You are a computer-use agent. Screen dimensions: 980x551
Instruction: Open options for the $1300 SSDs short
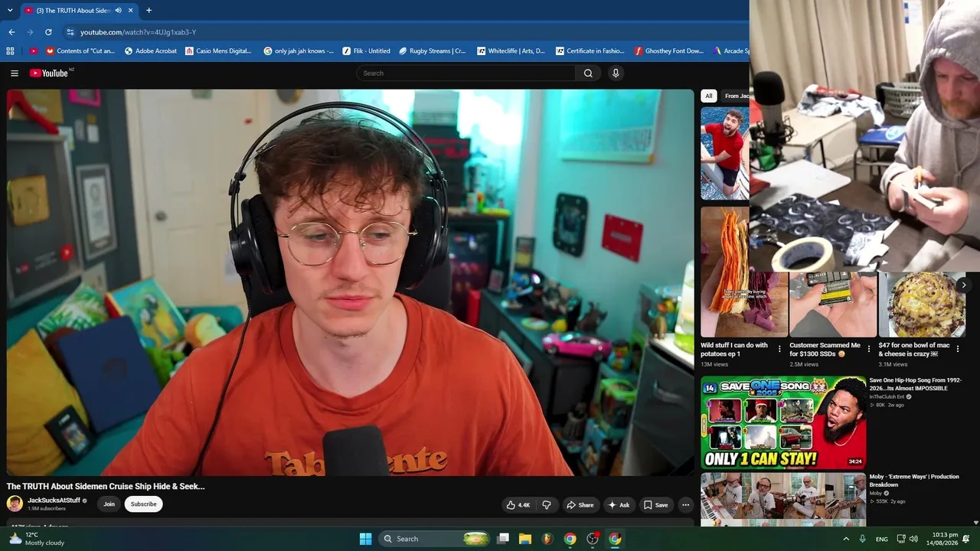coord(868,349)
